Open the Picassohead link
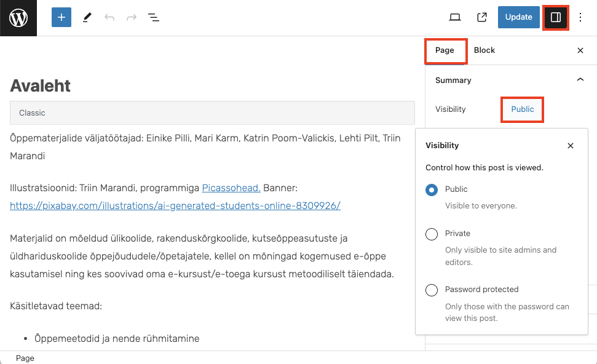 pyautogui.click(x=231, y=188)
